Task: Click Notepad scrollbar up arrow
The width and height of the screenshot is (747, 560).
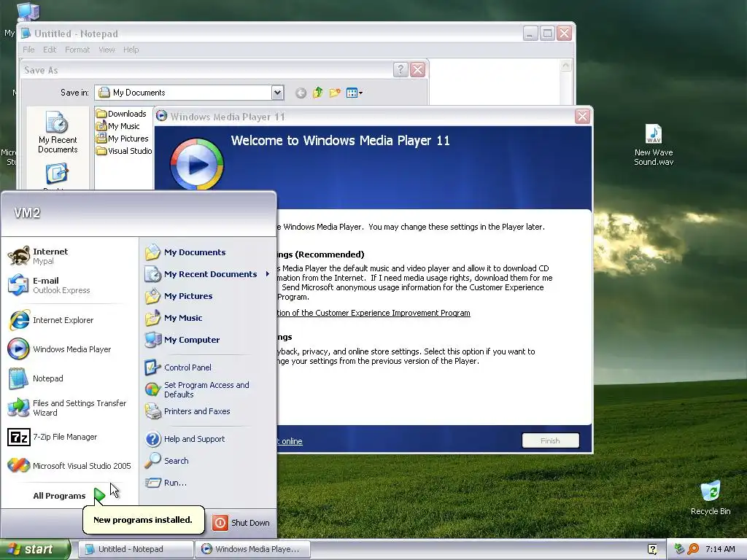Action: (566, 65)
